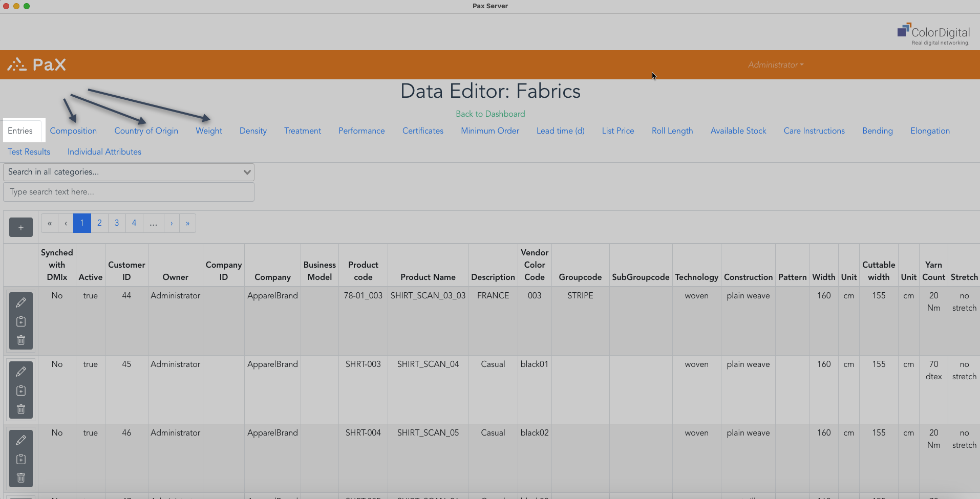The width and height of the screenshot is (980, 499).
Task: Open the Performance tab
Action: 361,131
